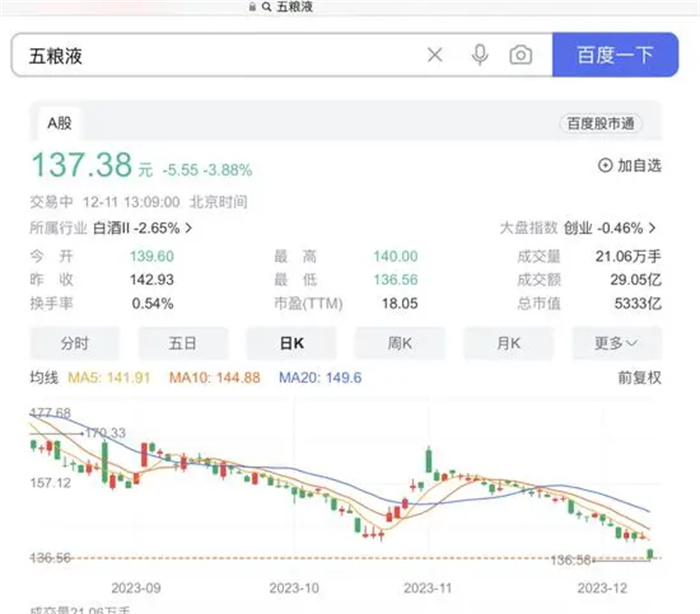Click the 百度一下 search button
The height and width of the screenshot is (614, 700).
click(615, 54)
